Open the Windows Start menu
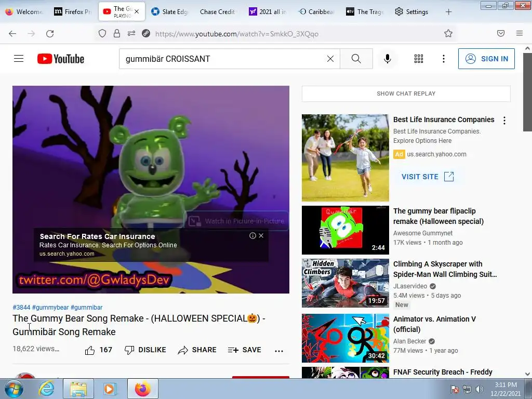Image resolution: width=532 pixels, height=399 pixels. tap(14, 389)
